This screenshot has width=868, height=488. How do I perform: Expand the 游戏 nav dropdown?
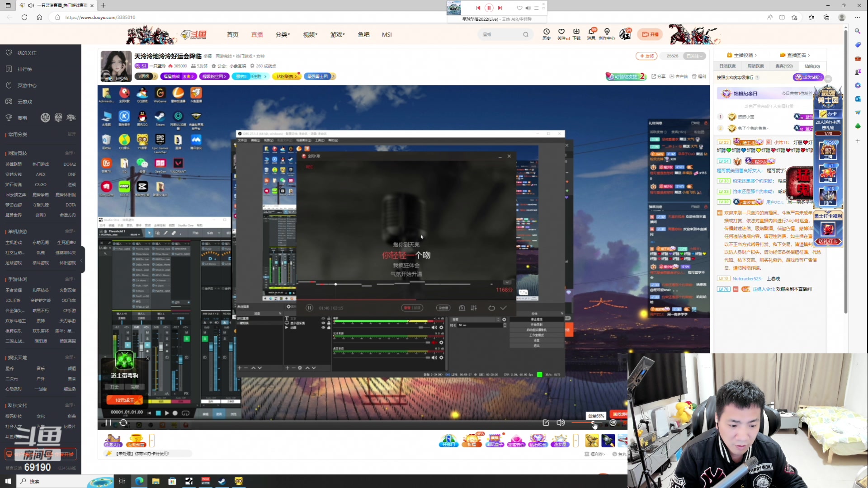tap(337, 34)
